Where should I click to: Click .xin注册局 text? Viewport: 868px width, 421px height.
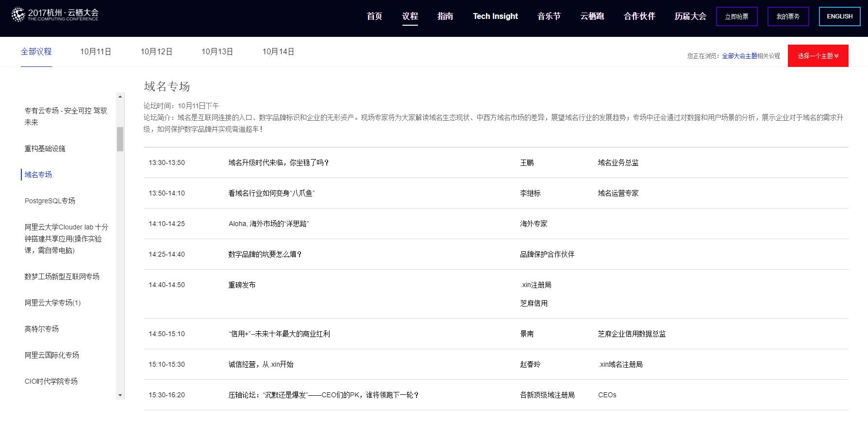536,285
